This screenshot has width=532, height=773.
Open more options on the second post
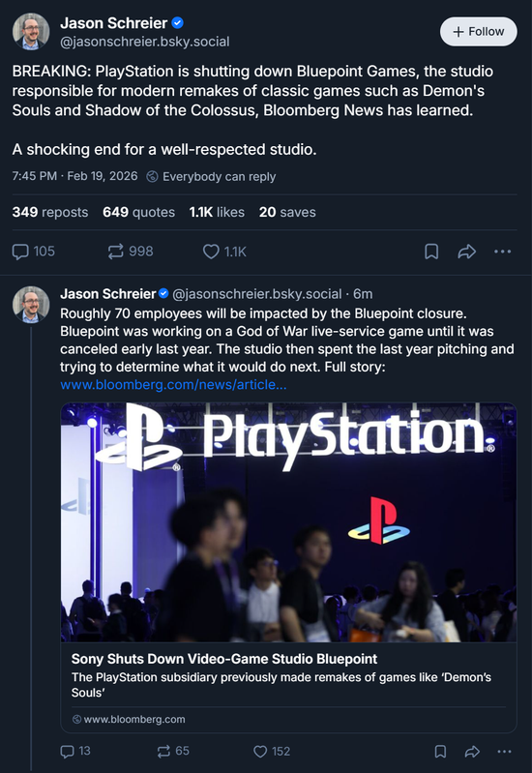[504, 752]
